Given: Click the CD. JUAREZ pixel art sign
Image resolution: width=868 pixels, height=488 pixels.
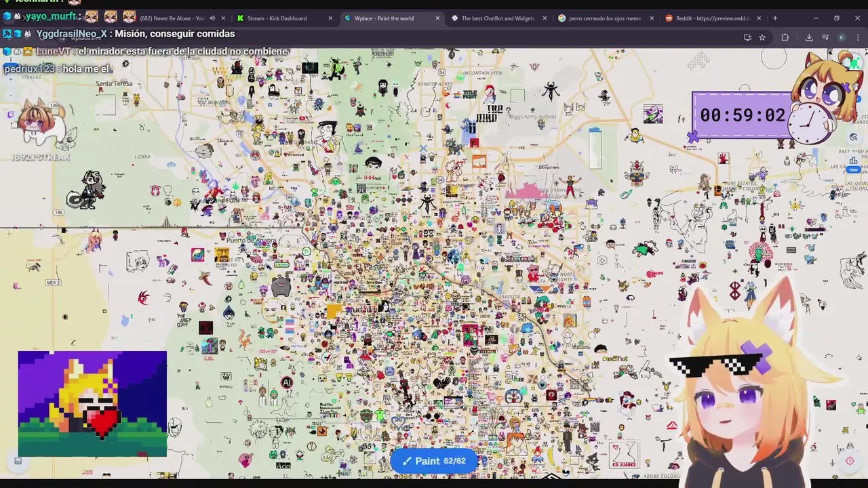Looking at the screenshot, I should (x=624, y=455).
